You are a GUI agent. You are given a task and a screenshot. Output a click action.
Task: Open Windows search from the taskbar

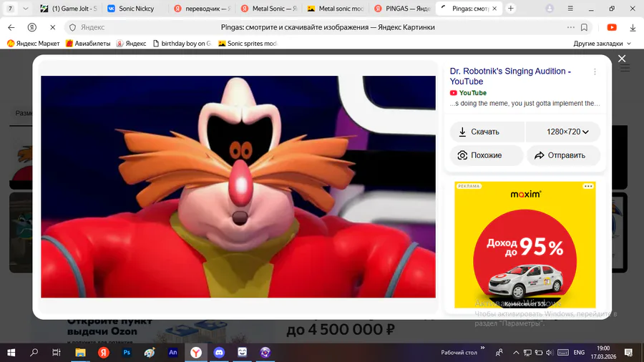tap(34, 353)
